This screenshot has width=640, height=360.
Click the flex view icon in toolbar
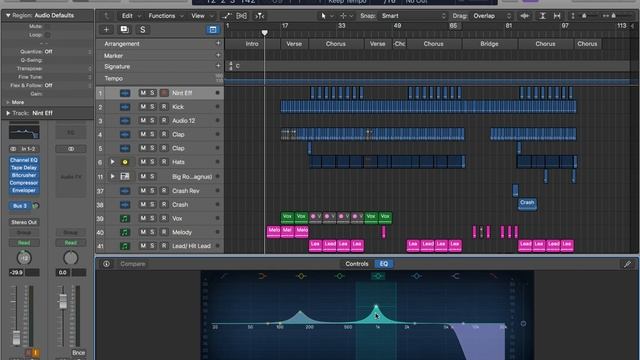pyautogui.click(x=242, y=16)
